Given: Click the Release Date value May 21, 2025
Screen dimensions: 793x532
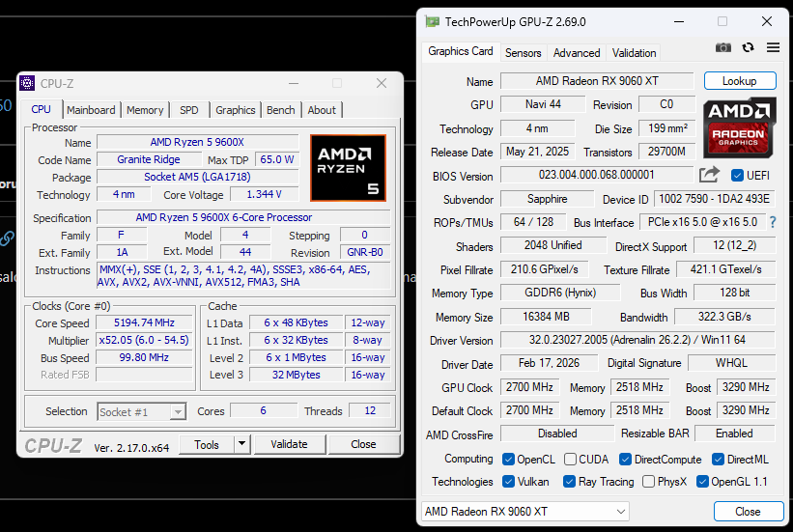Looking at the screenshot, I should 538,152.
